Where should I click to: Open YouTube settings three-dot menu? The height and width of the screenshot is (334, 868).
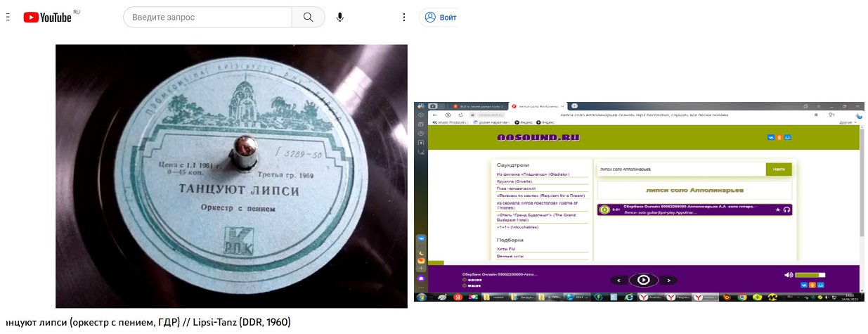pyautogui.click(x=403, y=17)
